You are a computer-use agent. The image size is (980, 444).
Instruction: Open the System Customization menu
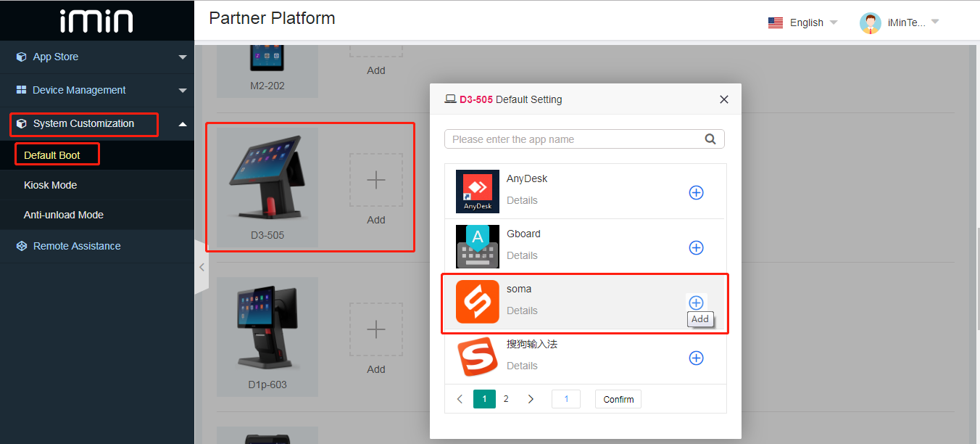[x=97, y=124]
